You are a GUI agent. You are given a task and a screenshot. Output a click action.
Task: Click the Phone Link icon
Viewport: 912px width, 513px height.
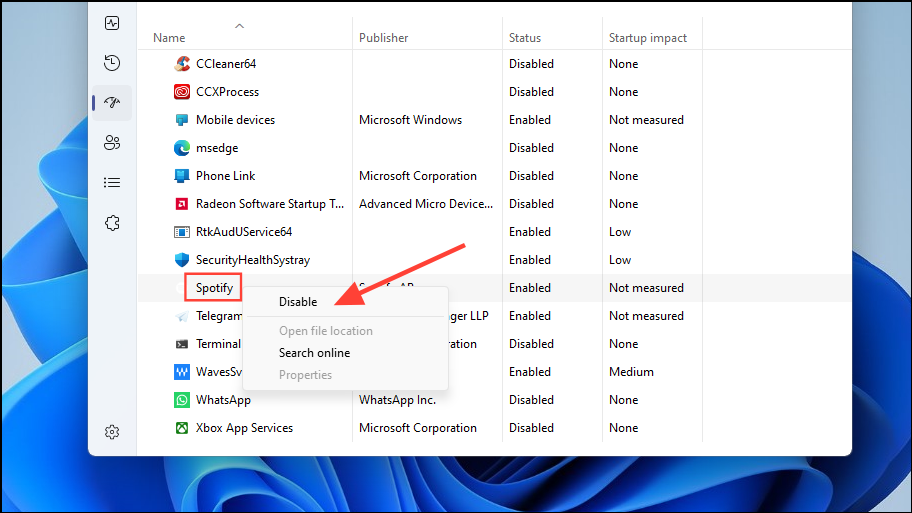(182, 176)
